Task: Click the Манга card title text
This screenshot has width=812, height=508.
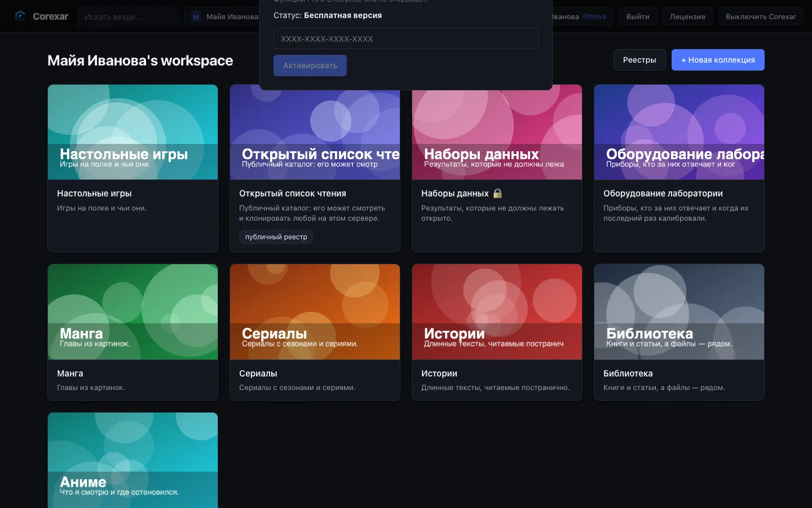Action: pyautogui.click(x=70, y=374)
